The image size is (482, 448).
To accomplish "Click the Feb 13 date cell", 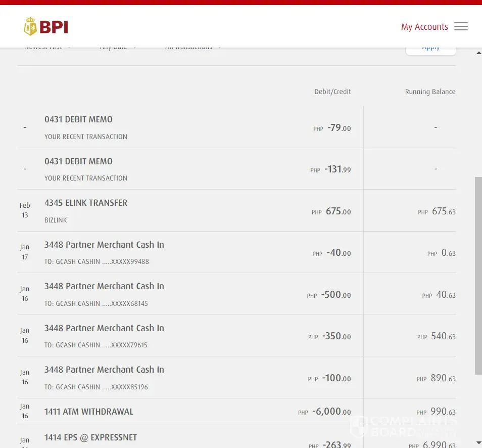I will (x=25, y=210).
